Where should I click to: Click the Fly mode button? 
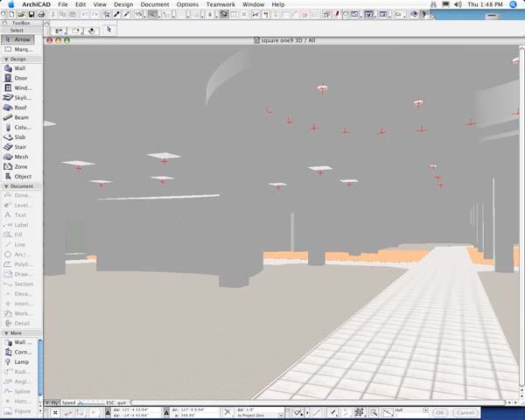(x=52, y=402)
